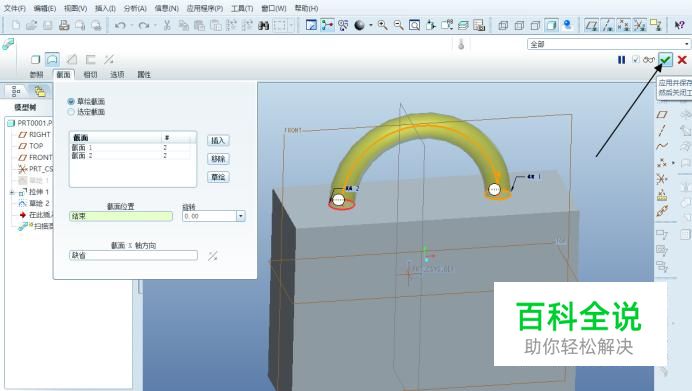Image resolution: width=692 pixels, height=391 pixels.
Task: Click the glasses preview icon
Action: tap(649, 60)
